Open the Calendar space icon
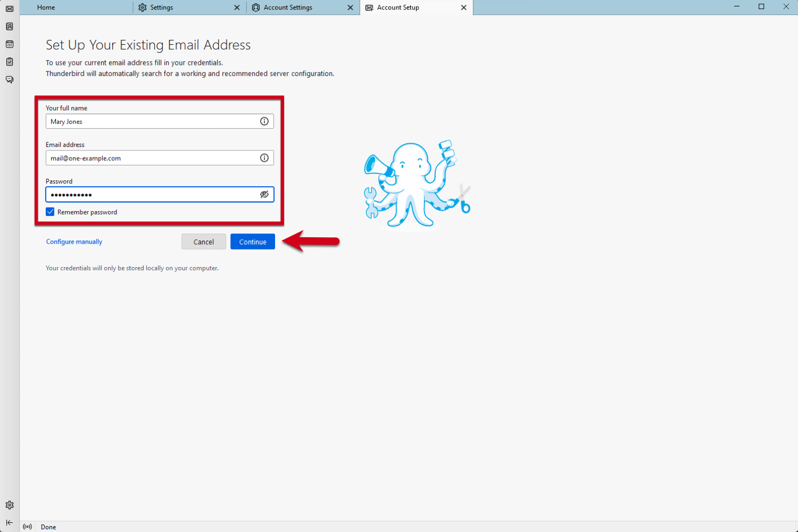The image size is (798, 532). tap(9, 44)
